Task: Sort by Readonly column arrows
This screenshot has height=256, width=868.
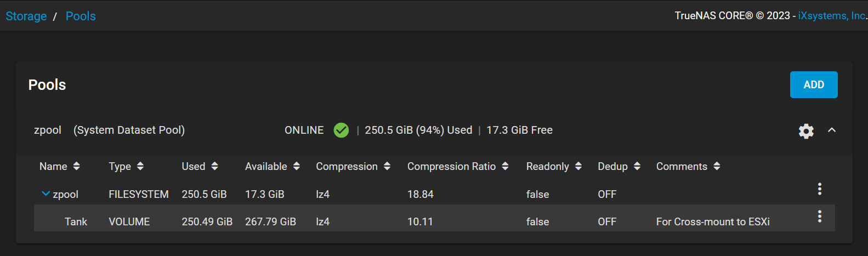Action: point(578,166)
